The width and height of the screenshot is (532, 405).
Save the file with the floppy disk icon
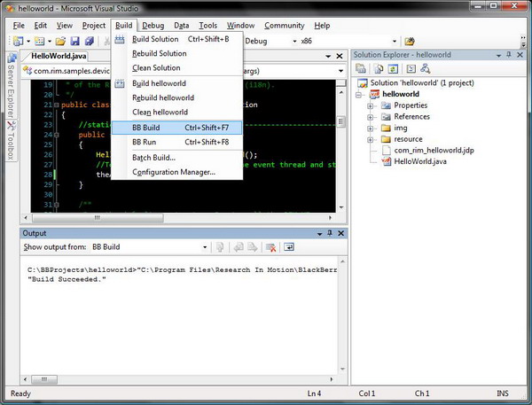74,42
